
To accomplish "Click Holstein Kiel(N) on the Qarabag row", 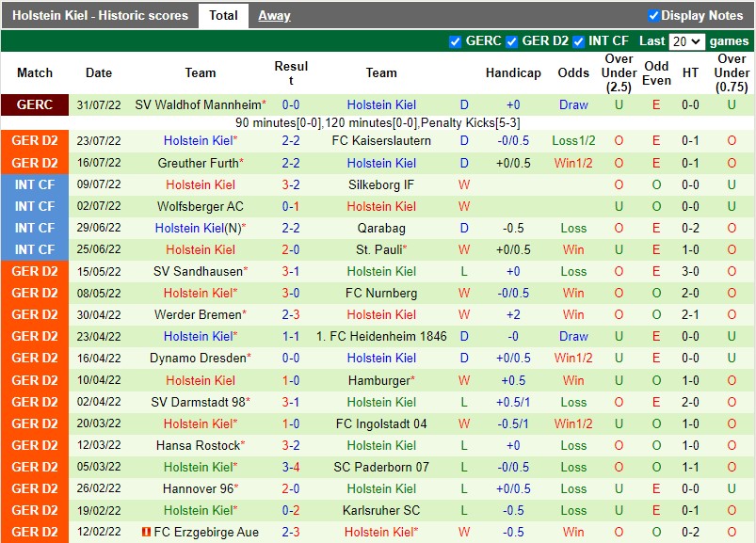I will (198, 228).
